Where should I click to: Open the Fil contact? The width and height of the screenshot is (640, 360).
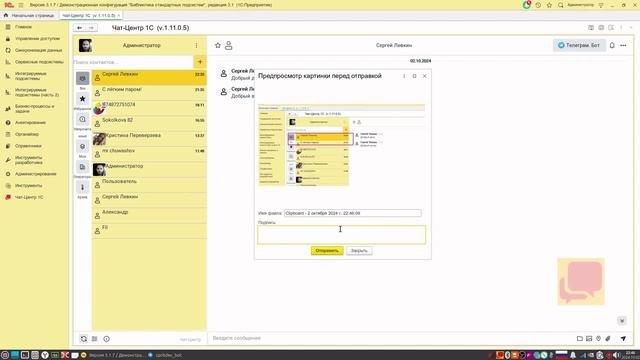pyautogui.click(x=149, y=231)
